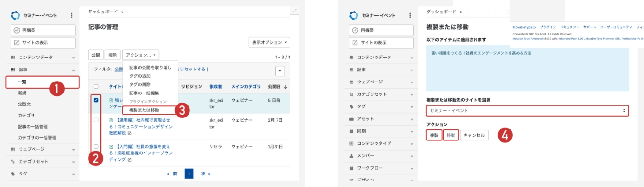Expand コンテンツデータ arrow in 記事の管理 sidebar
The width and height of the screenshot is (644, 187).
(x=74, y=58)
